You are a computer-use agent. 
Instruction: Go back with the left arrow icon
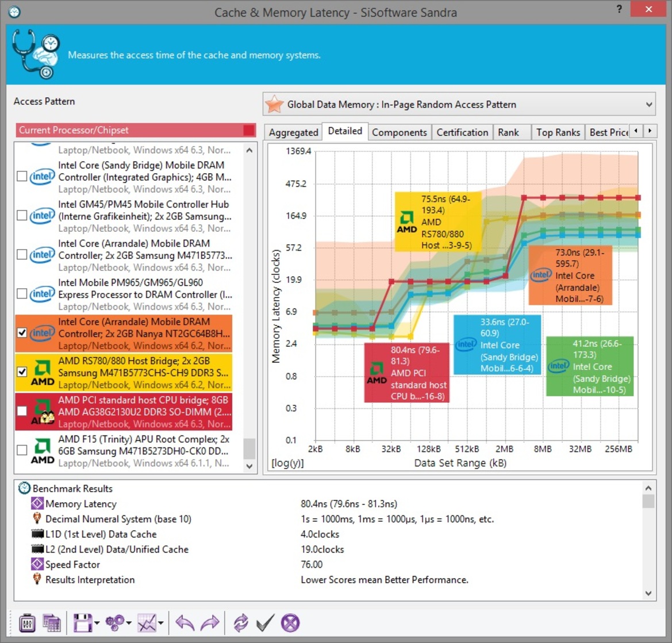coord(185,623)
